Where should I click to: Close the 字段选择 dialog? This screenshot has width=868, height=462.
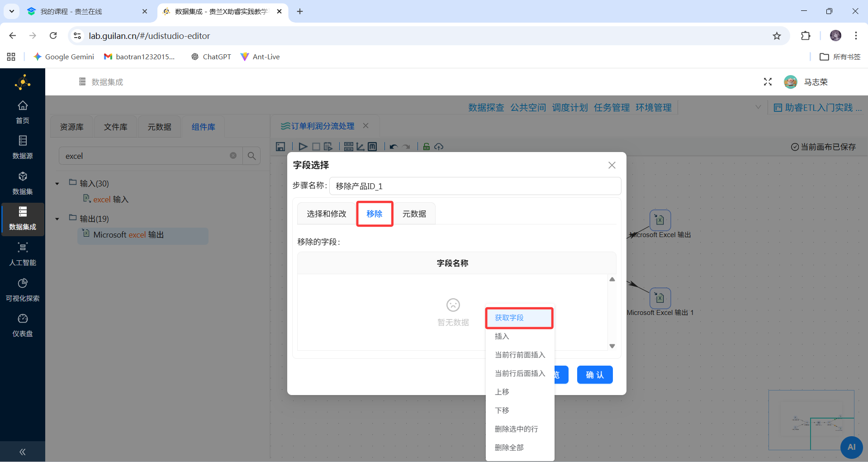(x=612, y=165)
